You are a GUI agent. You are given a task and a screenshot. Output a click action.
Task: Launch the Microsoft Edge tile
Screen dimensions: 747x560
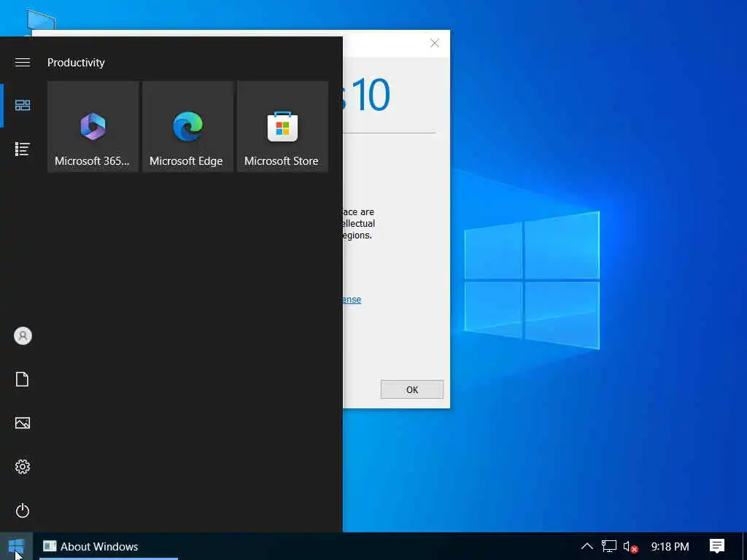tap(187, 127)
